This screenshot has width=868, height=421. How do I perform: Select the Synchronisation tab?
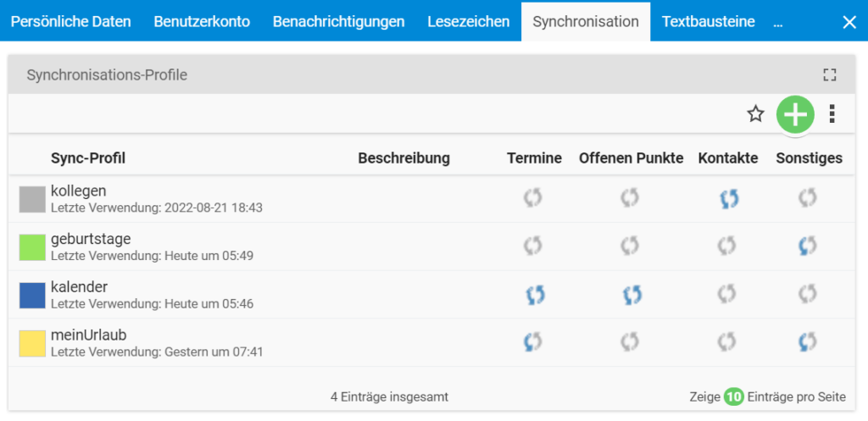[x=586, y=22]
